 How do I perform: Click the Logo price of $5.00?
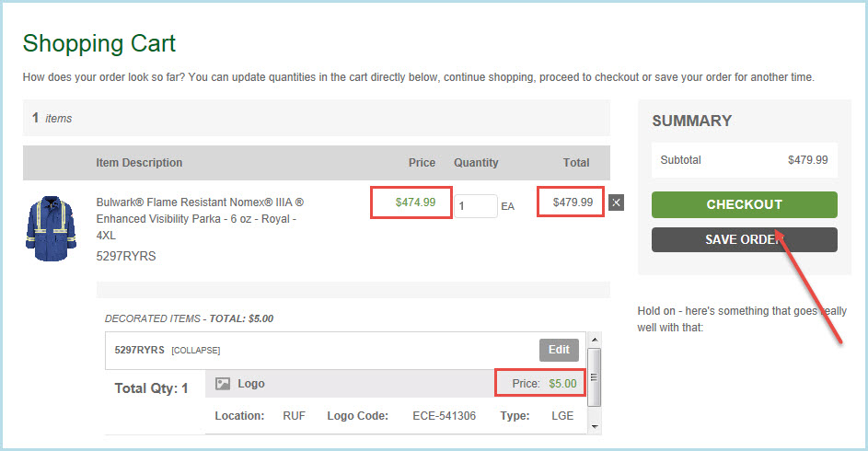(562, 384)
